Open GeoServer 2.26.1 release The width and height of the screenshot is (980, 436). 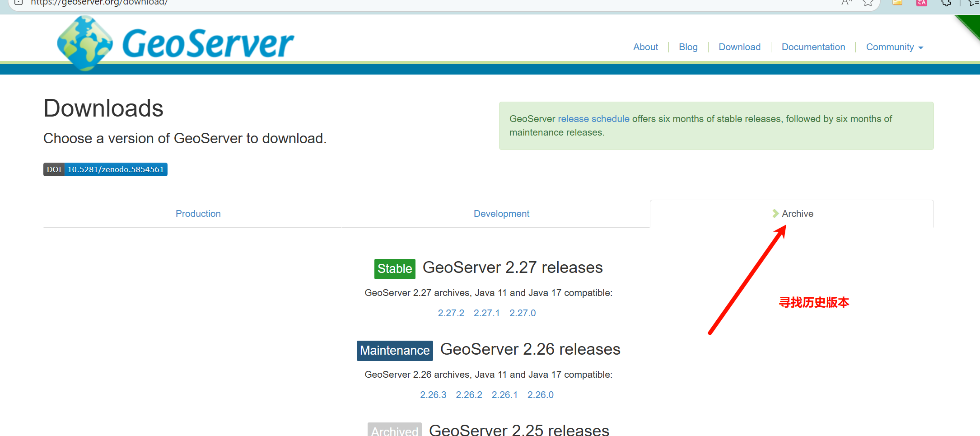pos(504,395)
